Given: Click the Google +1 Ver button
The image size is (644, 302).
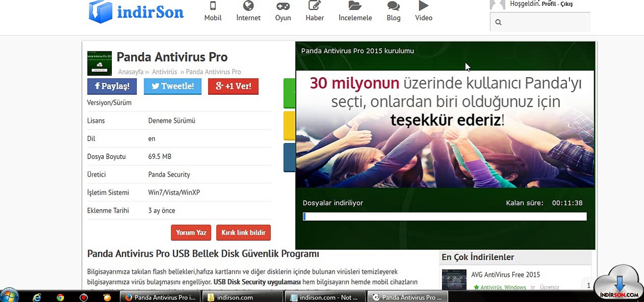Looking at the screenshot, I should pos(233,86).
